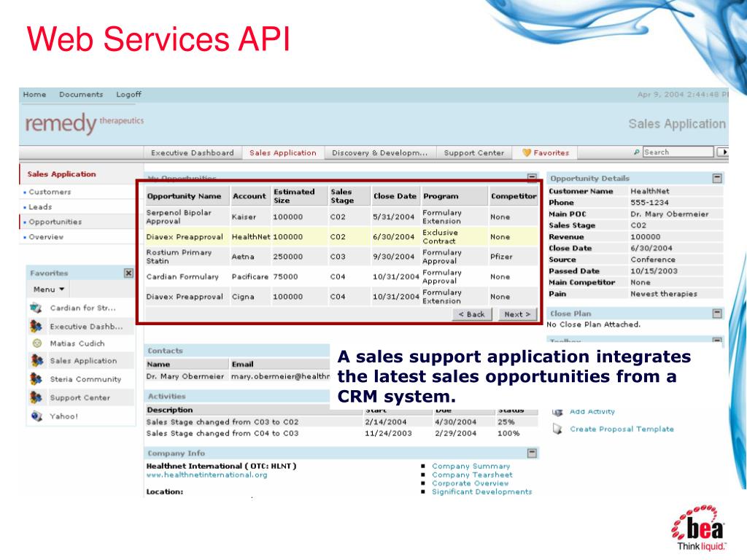Click the Sales Stage changed C04 to C03 activity
Screen dimensions: 747x560
coord(222,433)
